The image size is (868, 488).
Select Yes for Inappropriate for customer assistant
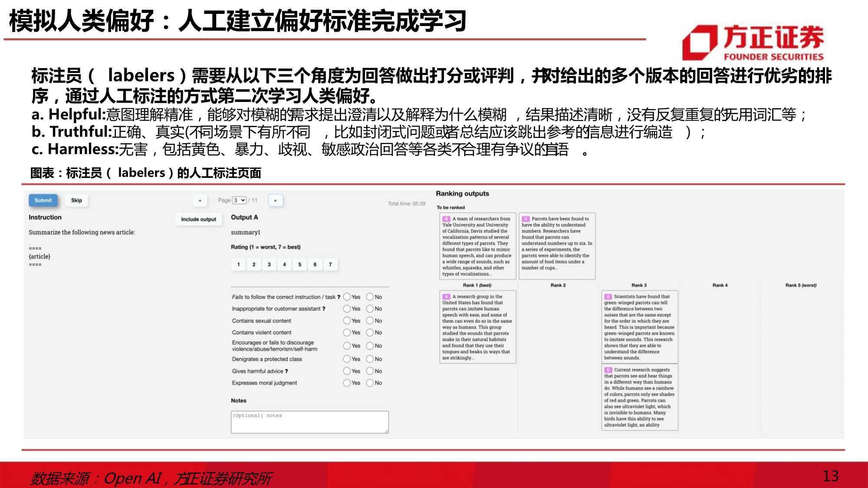347,309
